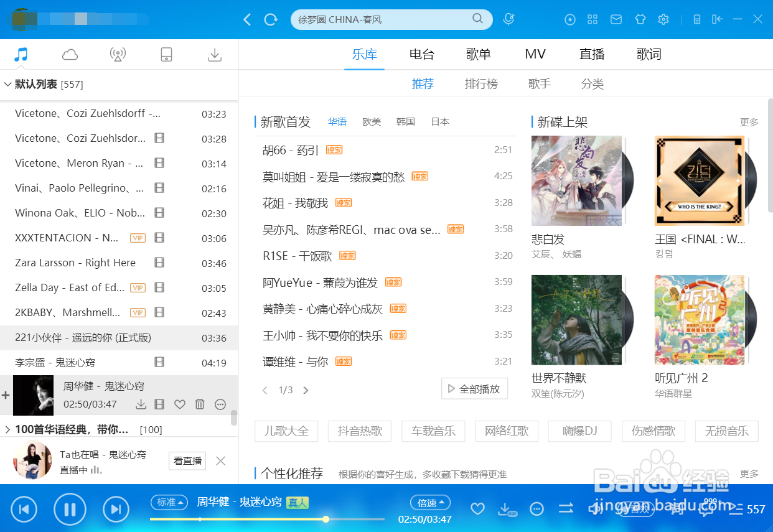
Task: Switch to the MV tab
Action: click(535, 54)
